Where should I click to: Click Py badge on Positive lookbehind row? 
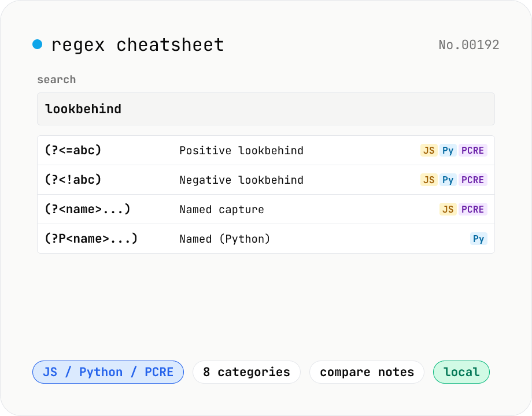(448, 150)
